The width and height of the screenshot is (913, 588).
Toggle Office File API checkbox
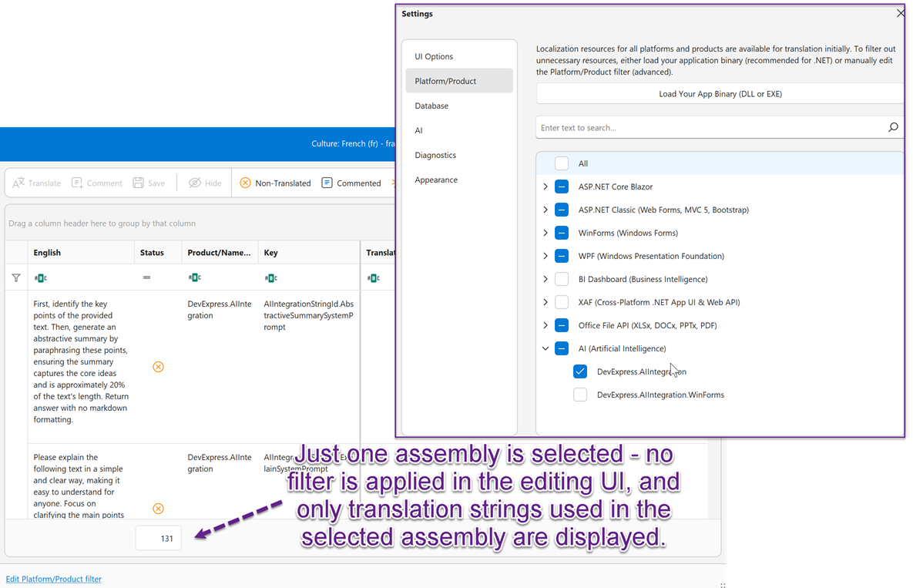(x=562, y=325)
